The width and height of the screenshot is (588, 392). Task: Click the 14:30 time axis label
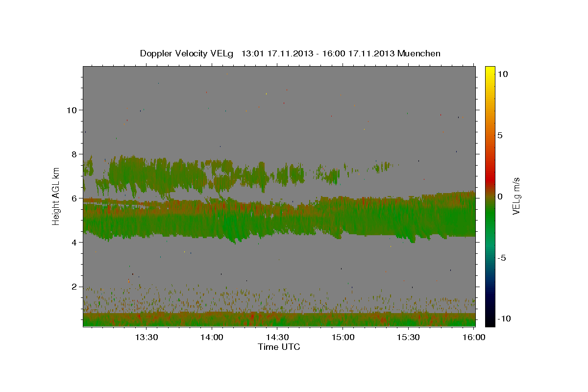[277, 338]
